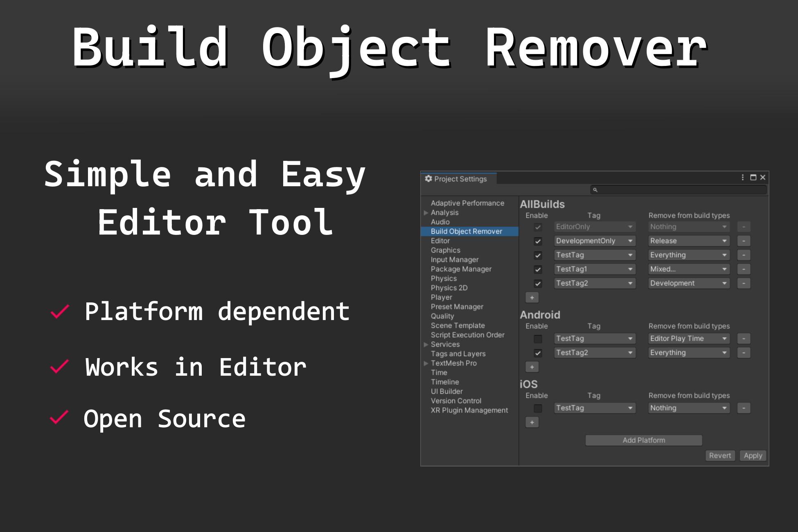Remove AllBuilds TestTag2 row via minus button
This screenshot has width=798, height=532.
pyautogui.click(x=744, y=283)
